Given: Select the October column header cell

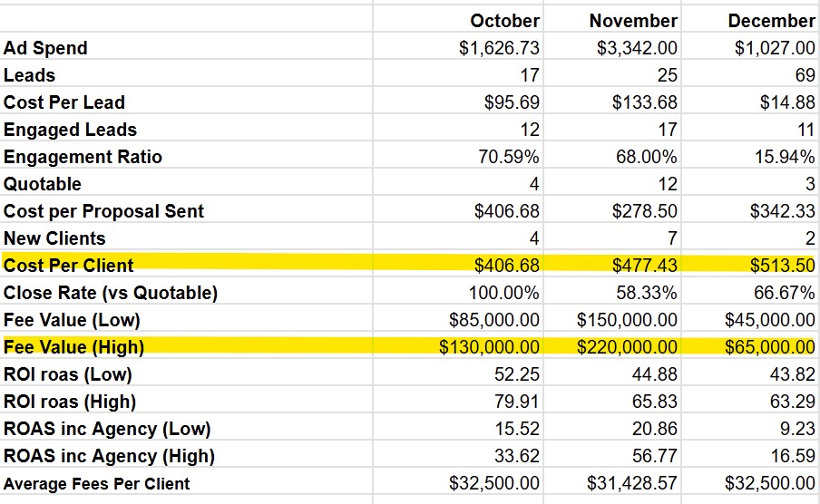Looking at the screenshot, I should pos(504,20).
